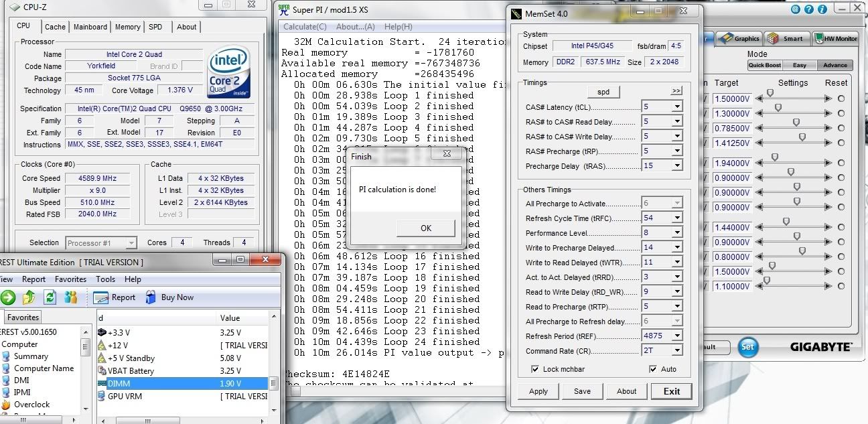Click the blue round Set button in Gigabyte
The width and height of the screenshot is (868, 424).
[748, 347]
